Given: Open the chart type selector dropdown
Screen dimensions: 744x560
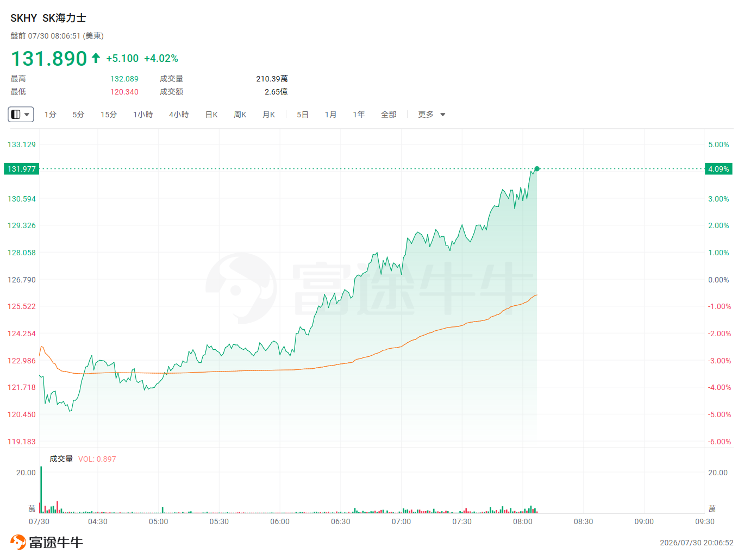Looking at the screenshot, I should point(21,115).
